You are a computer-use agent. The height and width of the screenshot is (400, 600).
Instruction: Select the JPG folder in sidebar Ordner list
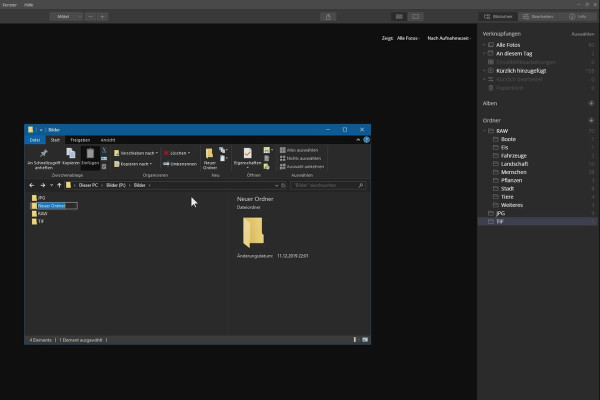[x=500, y=213]
